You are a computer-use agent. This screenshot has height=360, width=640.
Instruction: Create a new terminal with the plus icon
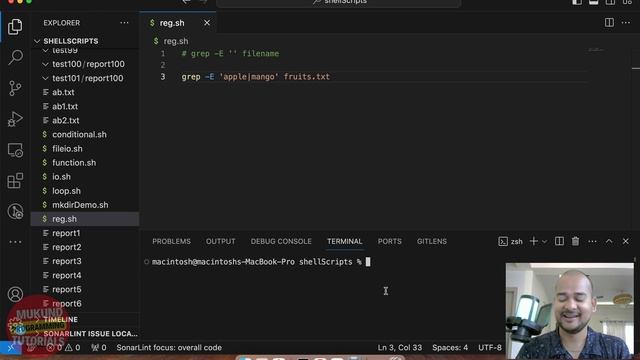coord(533,241)
